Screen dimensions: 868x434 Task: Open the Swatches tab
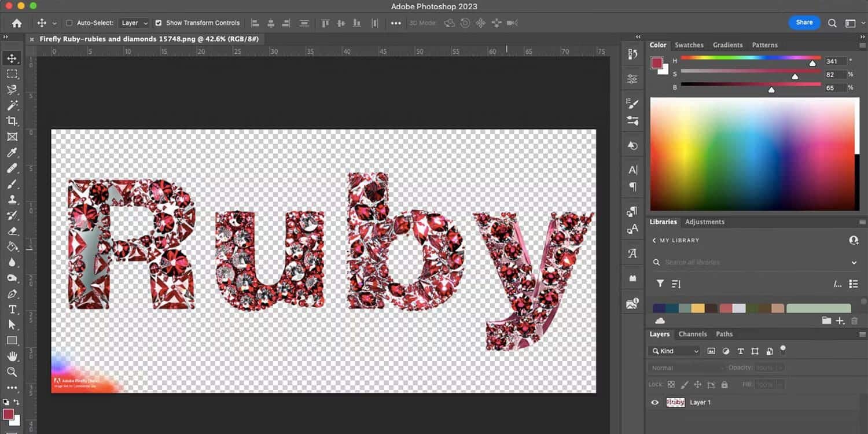point(689,45)
